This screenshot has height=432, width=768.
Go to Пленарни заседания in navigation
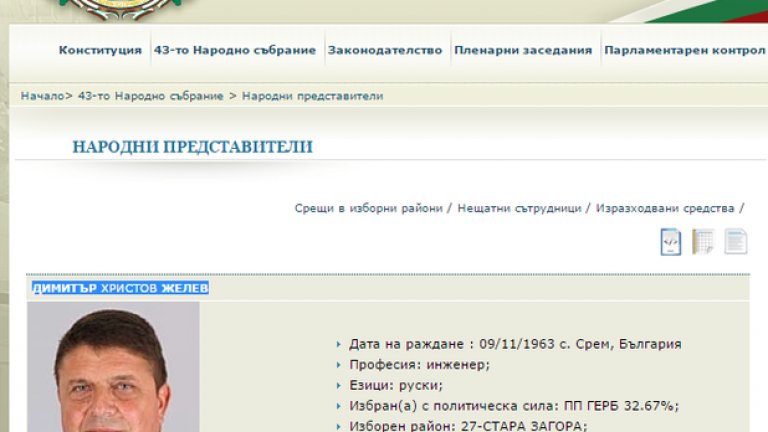(523, 50)
